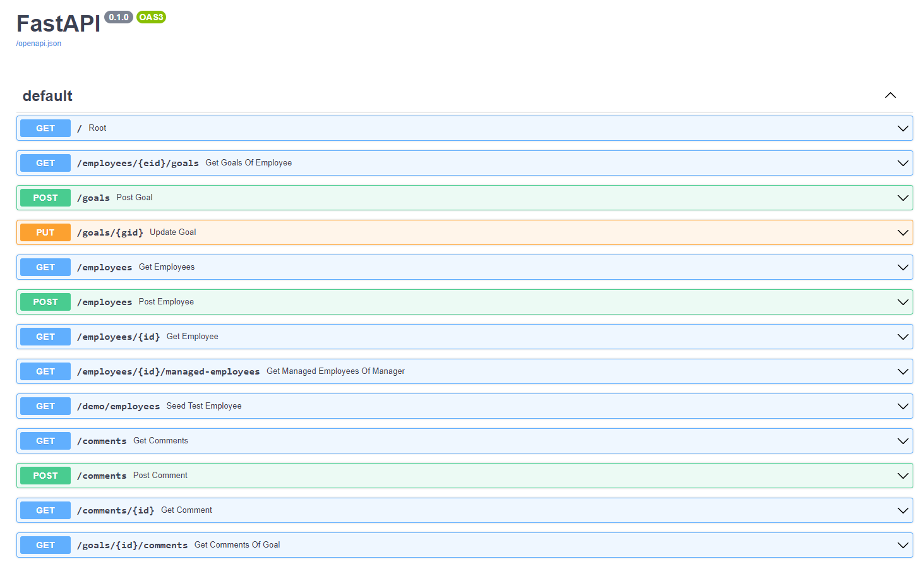Open the /goals/{gid} path
This screenshot has height=564, width=924.
pos(110,232)
